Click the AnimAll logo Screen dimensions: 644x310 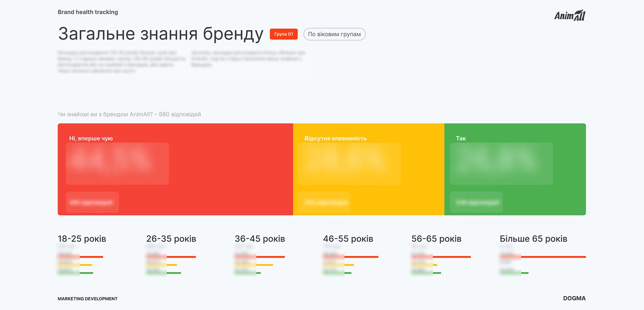tap(570, 15)
